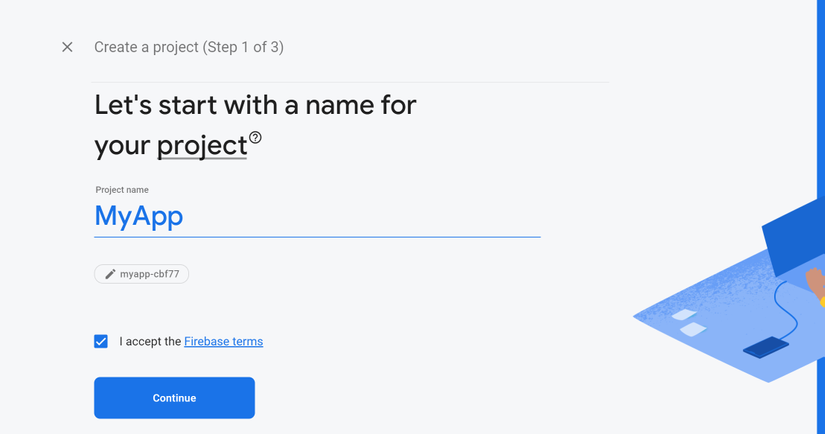This screenshot has width=825, height=434.
Task: Click the I accept the label text
Action: (150, 341)
